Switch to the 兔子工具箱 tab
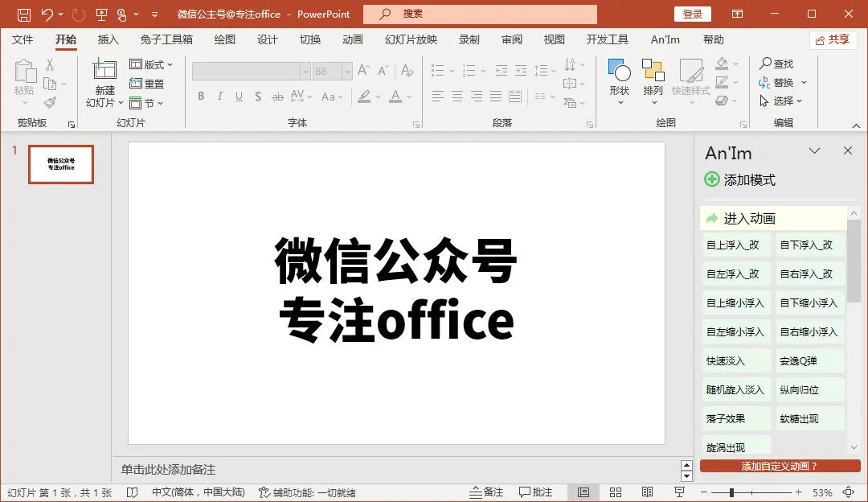868x502 pixels. (166, 39)
